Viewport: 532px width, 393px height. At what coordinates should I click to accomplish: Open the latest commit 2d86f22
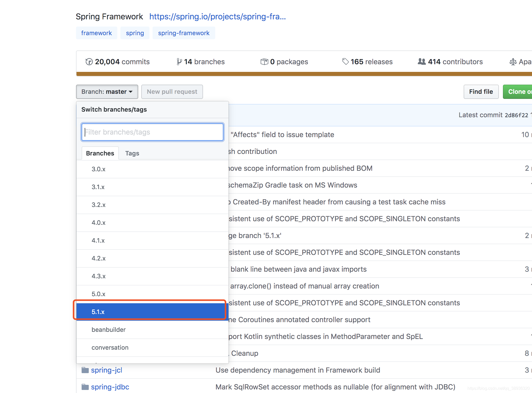517,115
